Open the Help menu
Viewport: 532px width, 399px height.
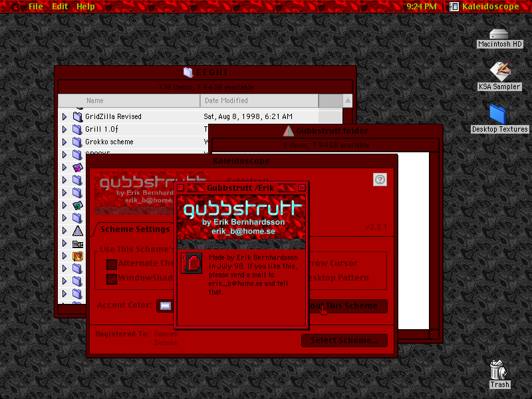86,6
